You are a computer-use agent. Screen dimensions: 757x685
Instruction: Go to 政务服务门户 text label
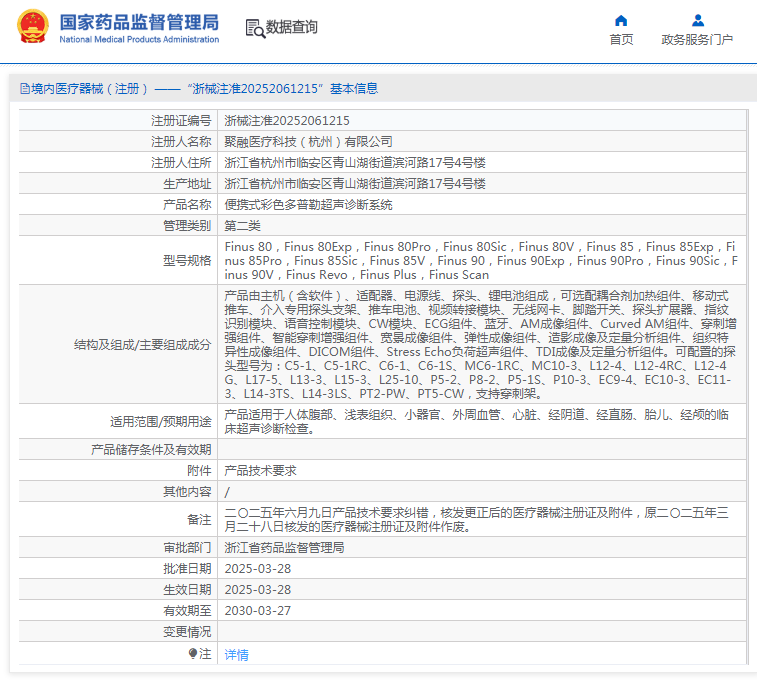pos(697,40)
